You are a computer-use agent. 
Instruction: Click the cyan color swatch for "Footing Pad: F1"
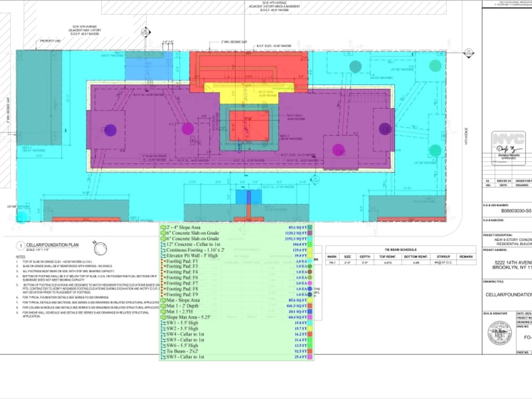pos(309,261)
